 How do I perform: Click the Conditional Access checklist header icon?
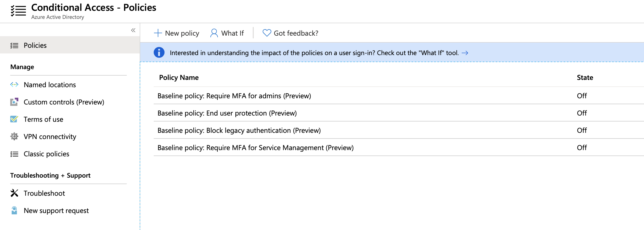(18, 11)
